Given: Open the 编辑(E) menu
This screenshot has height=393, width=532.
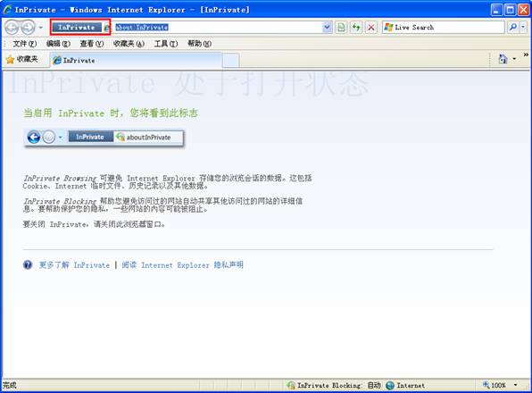Looking at the screenshot, I should pos(58,44).
